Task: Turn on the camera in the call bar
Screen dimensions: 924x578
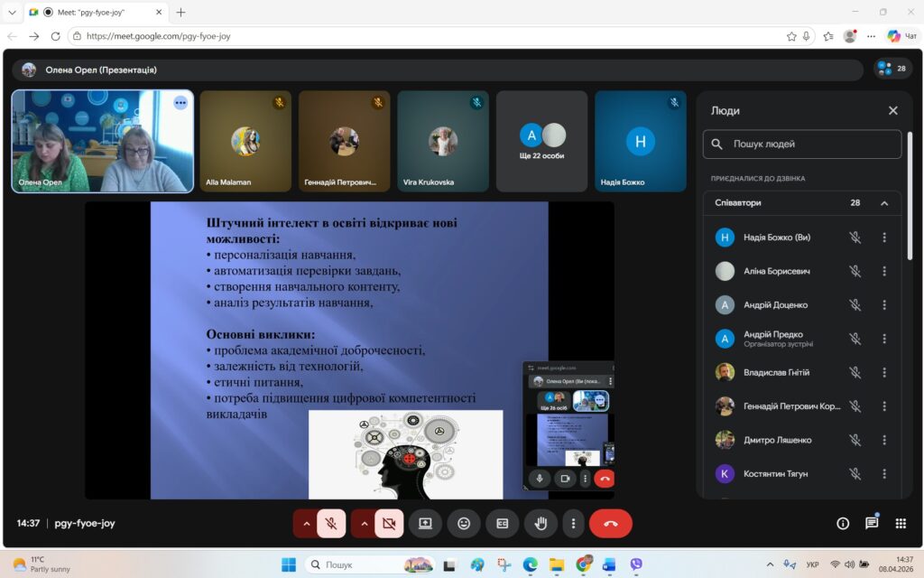Action: click(389, 523)
